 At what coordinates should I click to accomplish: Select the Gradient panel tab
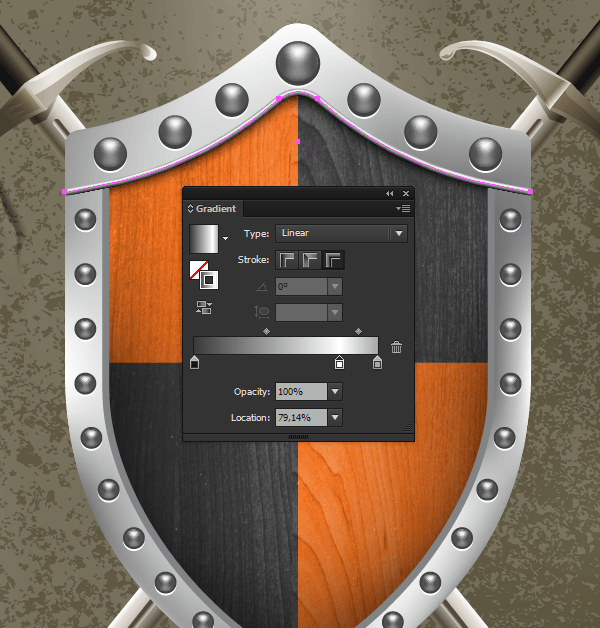pos(212,209)
